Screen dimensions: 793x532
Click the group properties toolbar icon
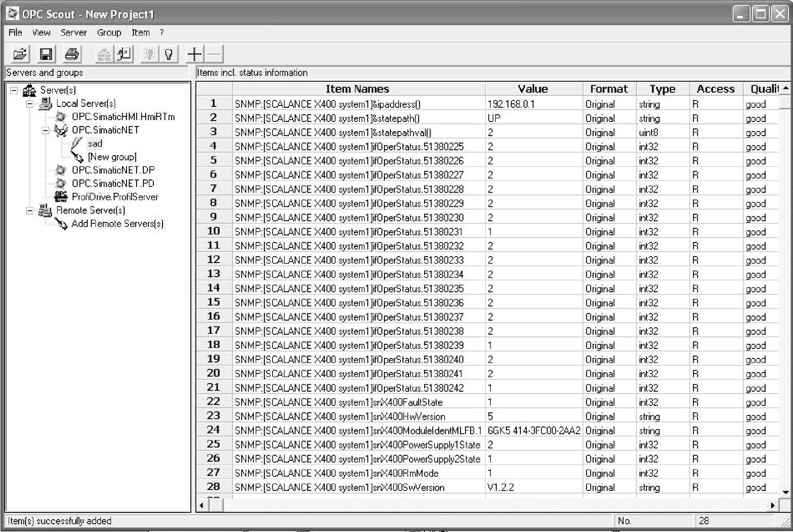coord(124,54)
